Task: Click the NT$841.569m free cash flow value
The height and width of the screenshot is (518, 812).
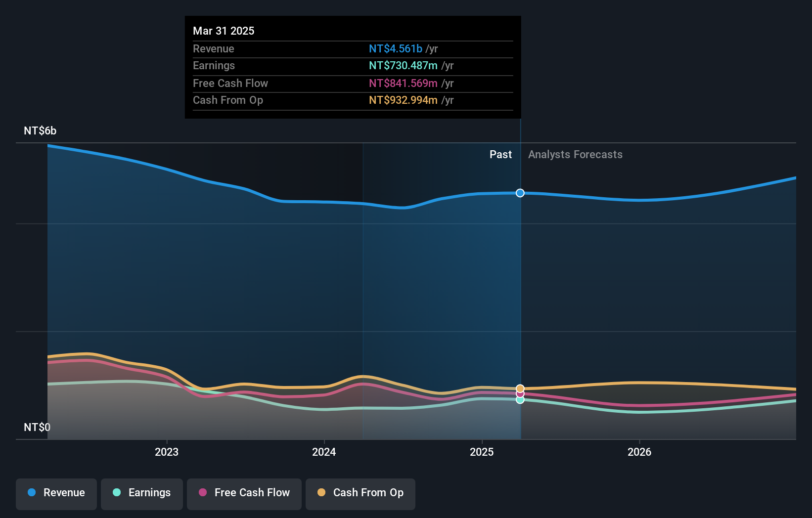Action: [x=403, y=83]
